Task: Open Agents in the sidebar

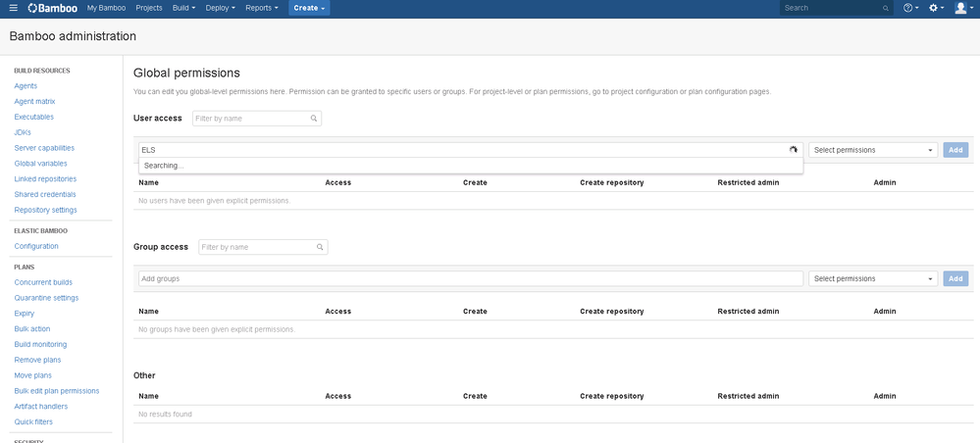Action: [x=26, y=86]
